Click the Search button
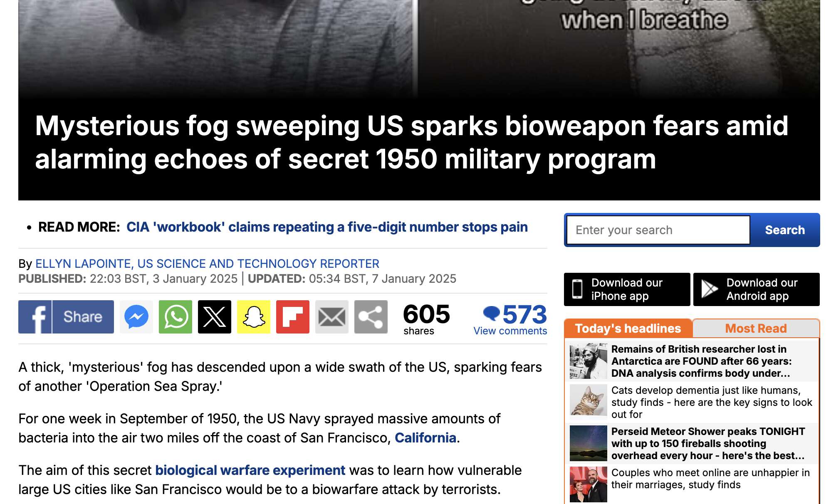This screenshot has height=504, width=831. 785,230
